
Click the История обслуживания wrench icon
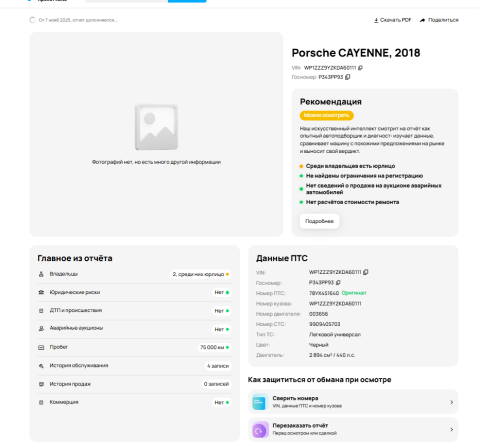click(x=41, y=366)
